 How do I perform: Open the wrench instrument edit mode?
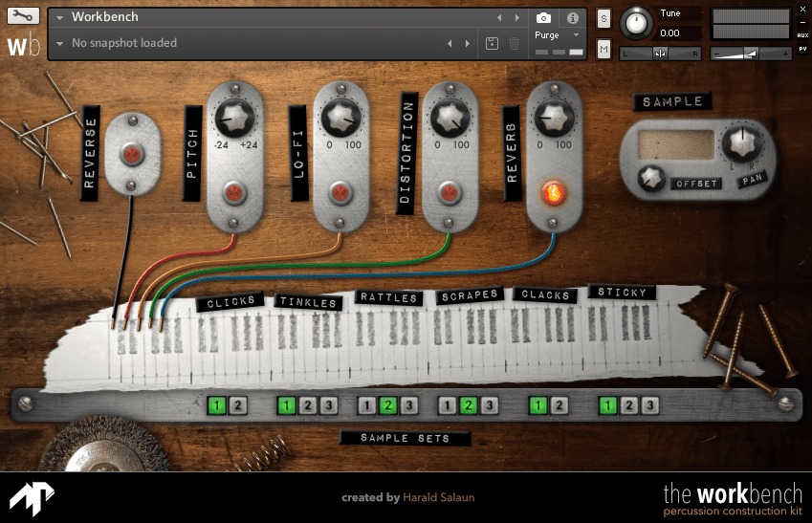23,16
